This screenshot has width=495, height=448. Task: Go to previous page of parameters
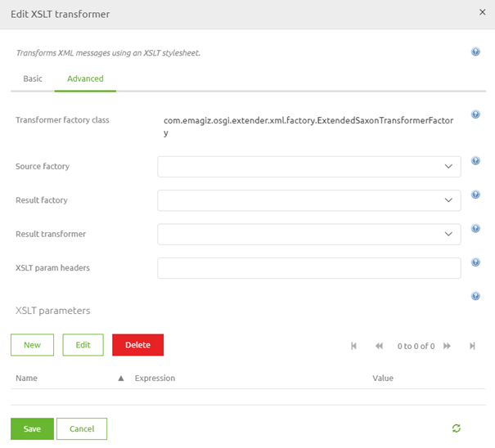click(x=379, y=346)
